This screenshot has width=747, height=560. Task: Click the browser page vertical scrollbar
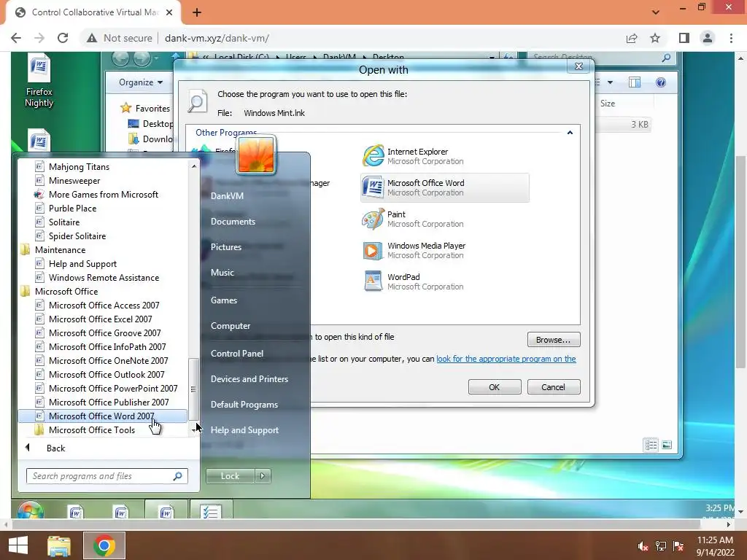pos(740,262)
